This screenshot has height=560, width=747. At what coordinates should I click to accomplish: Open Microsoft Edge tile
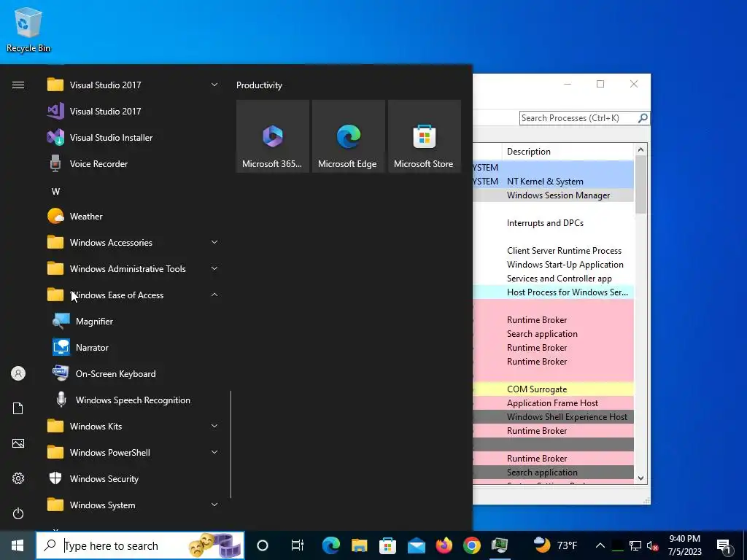(348, 136)
